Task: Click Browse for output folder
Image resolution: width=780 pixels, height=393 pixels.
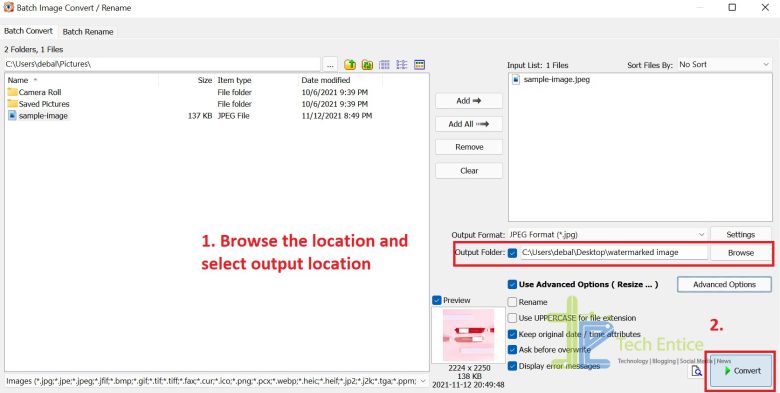Action: tap(741, 253)
